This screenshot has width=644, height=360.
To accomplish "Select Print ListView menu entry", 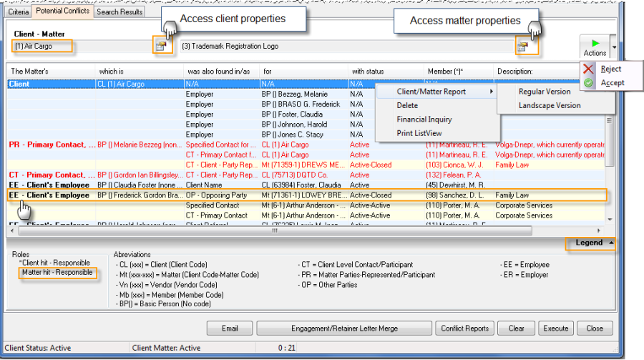I will point(419,133).
